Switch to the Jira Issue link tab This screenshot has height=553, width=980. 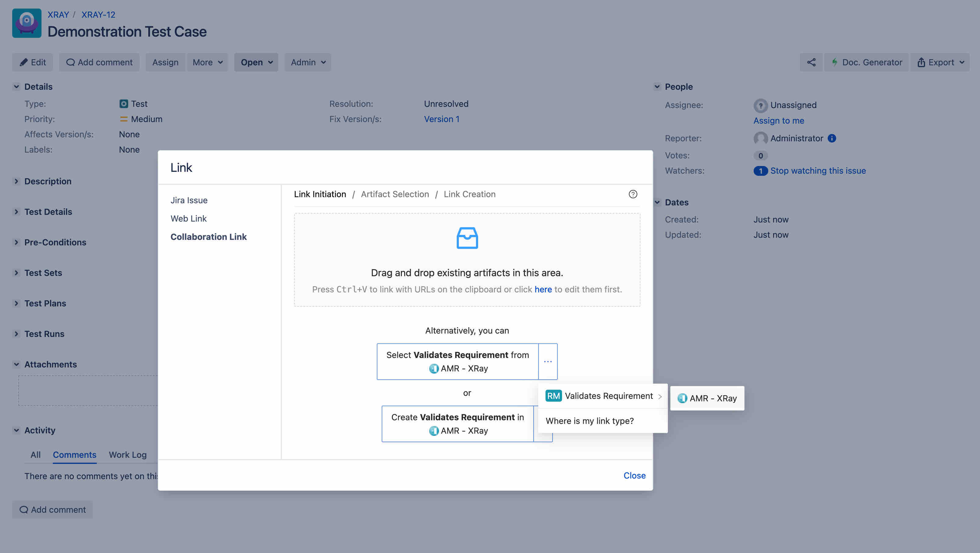point(189,200)
